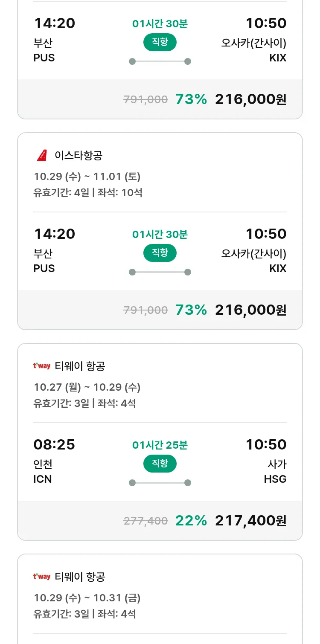Tap the 08:25 departure time
Image resolution: width=320 pixels, height=644 pixels.
pyautogui.click(x=54, y=445)
